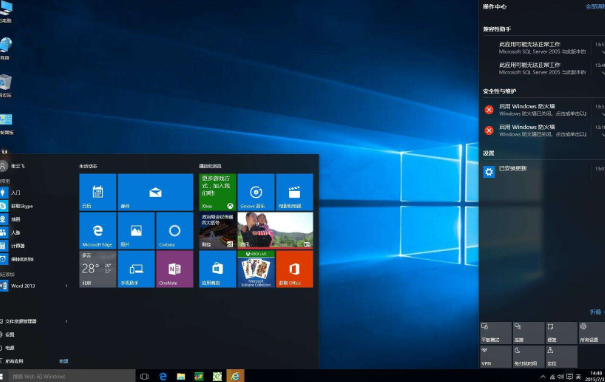This screenshot has width=605, height=382.
Task: Open the Recycle Bin desktop icon
Action: click(x=5, y=86)
